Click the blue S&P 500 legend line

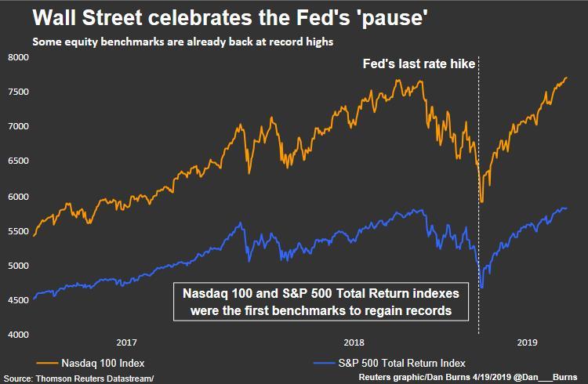(324, 363)
